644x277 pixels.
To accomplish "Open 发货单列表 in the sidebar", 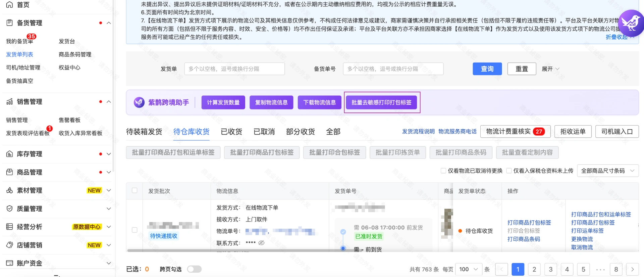I will point(19,54).
